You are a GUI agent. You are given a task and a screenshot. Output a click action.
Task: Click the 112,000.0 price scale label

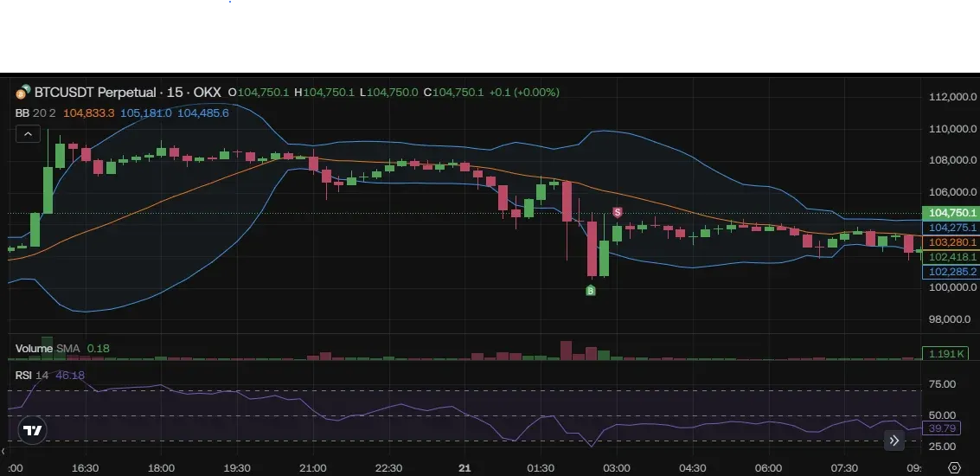[x=952, y=97]
